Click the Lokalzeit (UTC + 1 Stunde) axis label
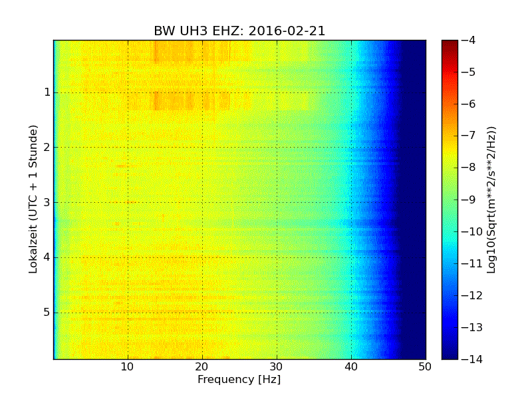Image resolution: width=532 pixels, height=399 pixels. click(33, 199)
